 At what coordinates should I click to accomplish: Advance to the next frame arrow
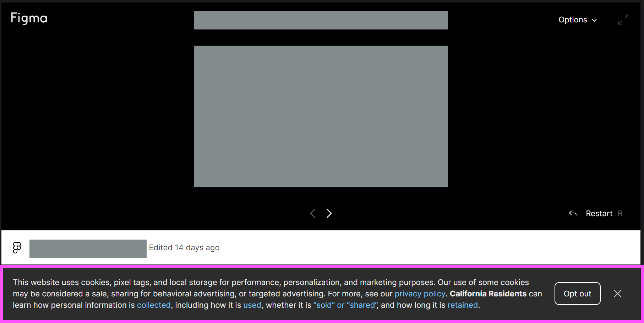tap(329, 213)
